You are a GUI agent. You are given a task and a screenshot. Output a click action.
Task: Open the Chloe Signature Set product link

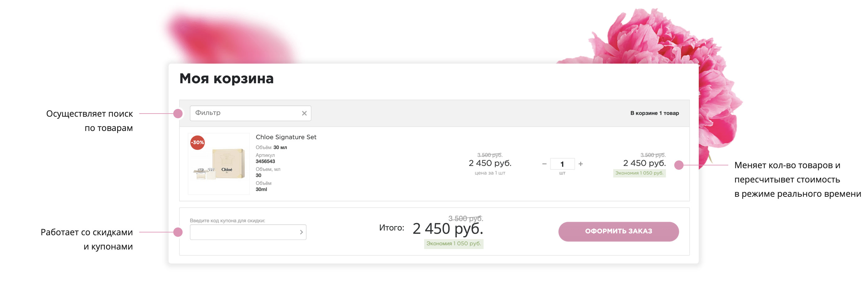coord(286,137)
